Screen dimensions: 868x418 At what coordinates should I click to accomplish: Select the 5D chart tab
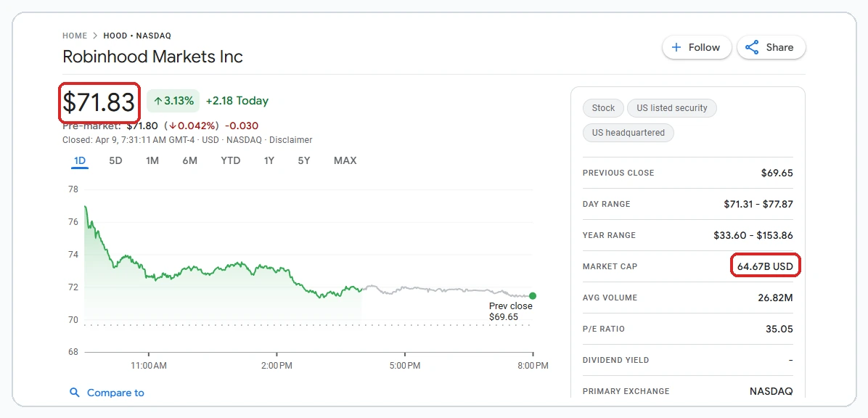pos(115,160)
